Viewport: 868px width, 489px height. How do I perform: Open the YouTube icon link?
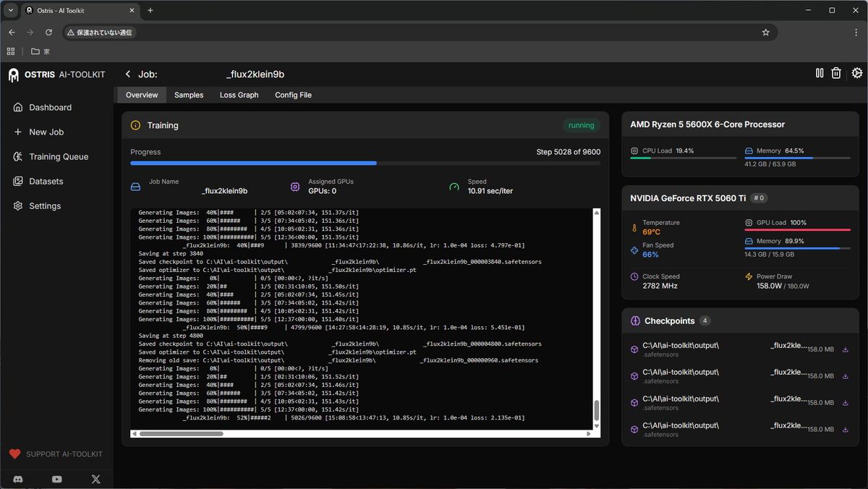click(x=57, y=479)
